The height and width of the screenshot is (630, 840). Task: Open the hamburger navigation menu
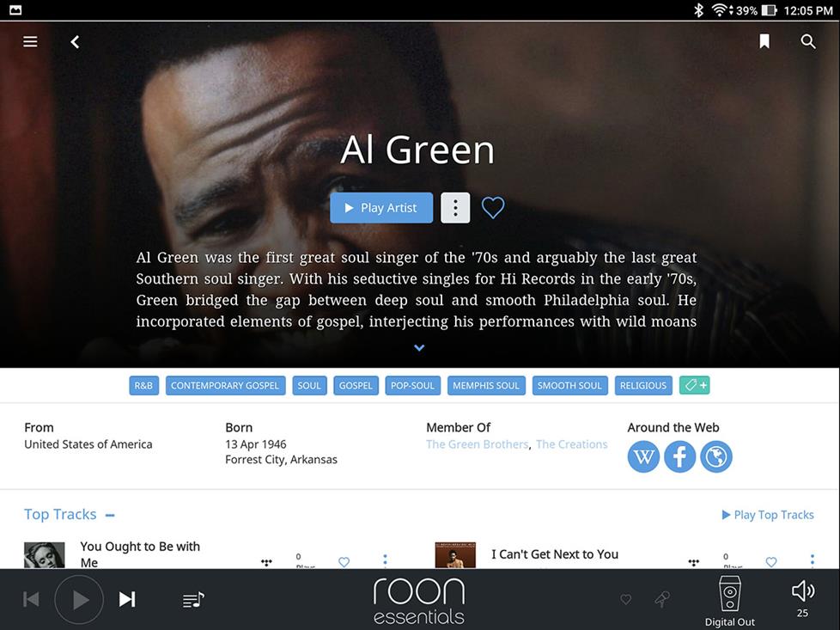(31, 41)
